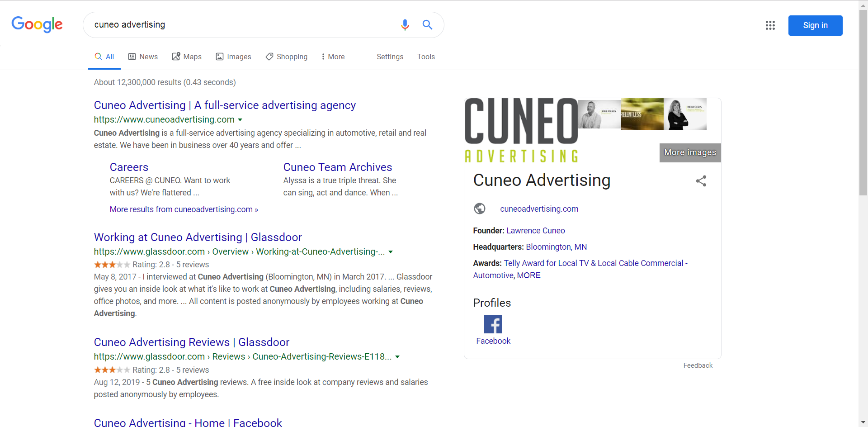
Task: Select the All results tab
Action: click(x=104, y=57)
